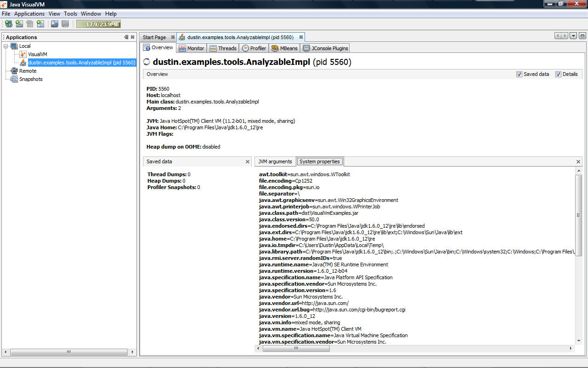Open the MBeans subtab
This screenshot has width=588, height=368.
click(x=285, y=48)
